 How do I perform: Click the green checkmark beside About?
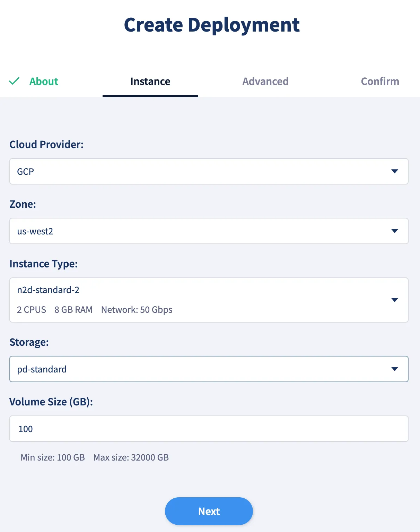pyautogui.click(x=14, y=81)
